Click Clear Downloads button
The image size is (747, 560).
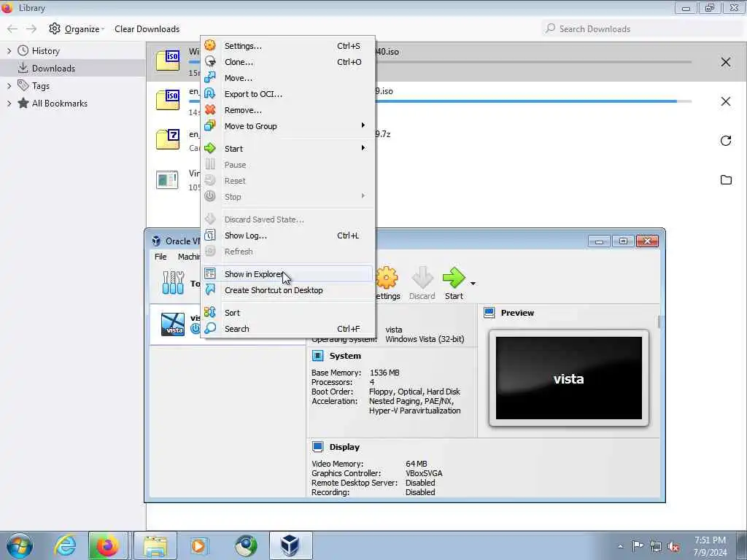(x=147, y=29)
